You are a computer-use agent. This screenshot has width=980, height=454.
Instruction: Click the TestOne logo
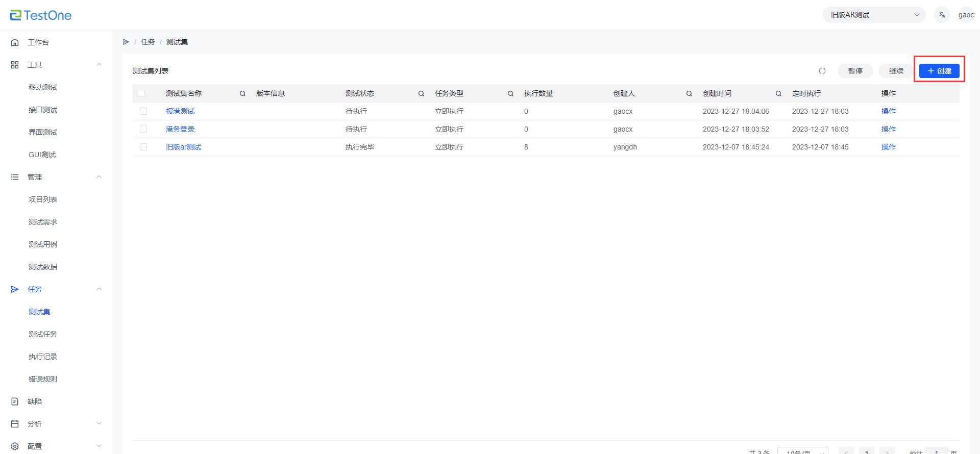[41, 15]
